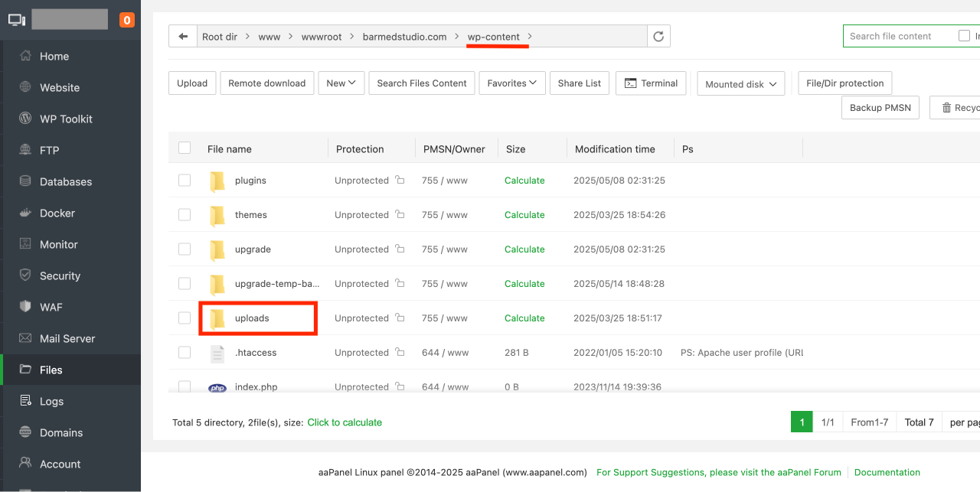Check the select-all files checkbox

point(185,148)
